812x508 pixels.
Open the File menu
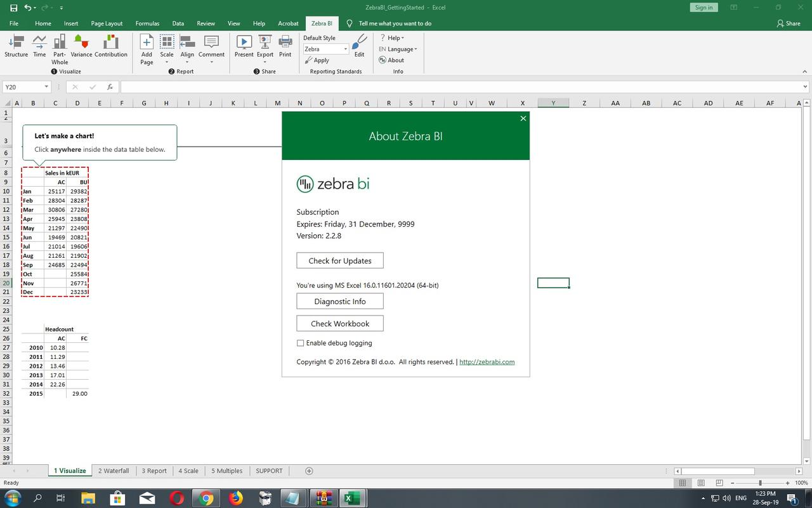click(x=13, y=23)
